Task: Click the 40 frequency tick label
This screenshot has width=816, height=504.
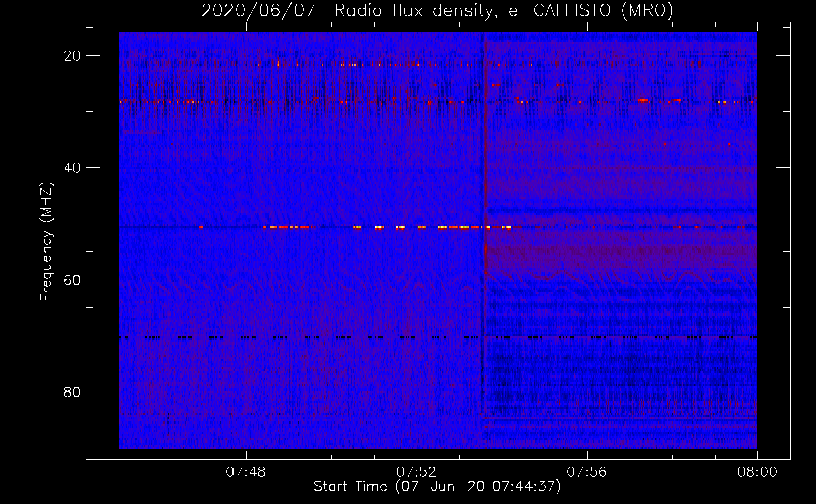Action: pos(73,168)
